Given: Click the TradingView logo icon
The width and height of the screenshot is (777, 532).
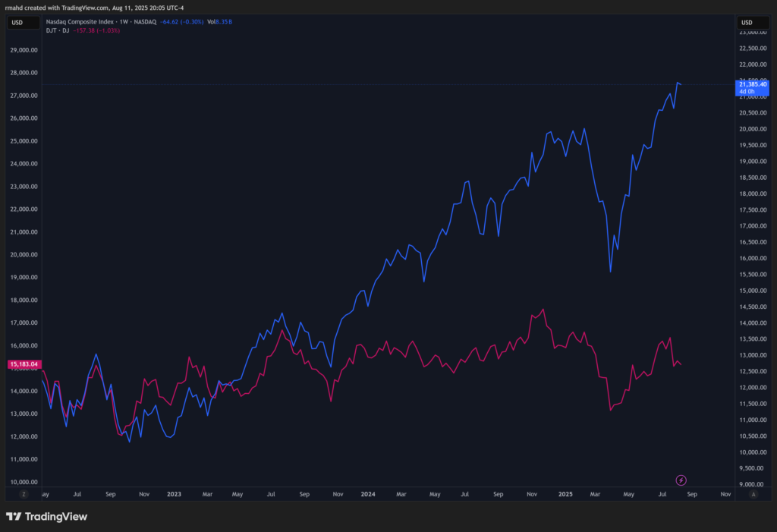Looking at the screenshot, I should [x=13, y=517].
